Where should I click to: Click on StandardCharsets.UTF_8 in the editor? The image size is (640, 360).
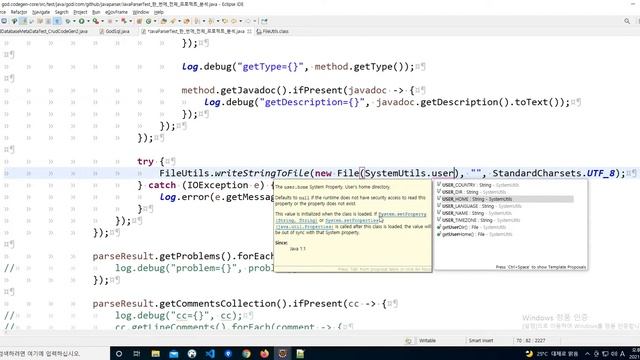[x=554, y=173]
